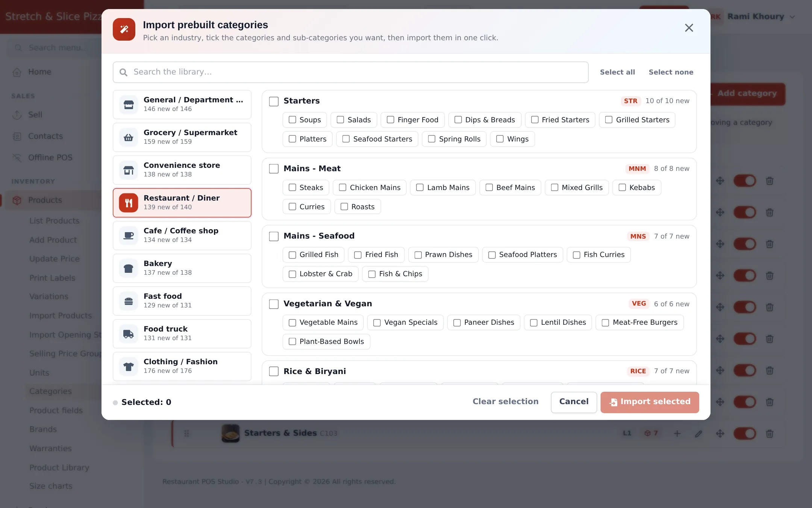
Task: Tick the Mains - Seafood category checkbox
Action: (x=274, y=236)
